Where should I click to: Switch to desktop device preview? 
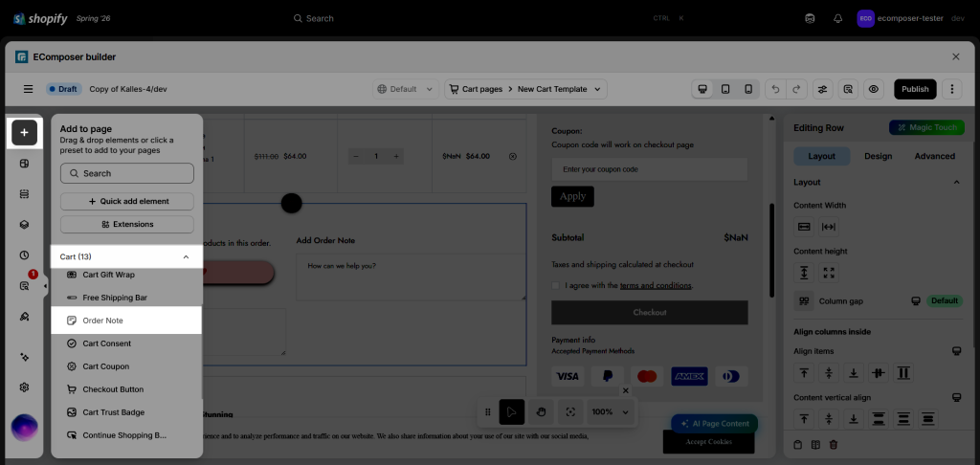coord(702,89)
